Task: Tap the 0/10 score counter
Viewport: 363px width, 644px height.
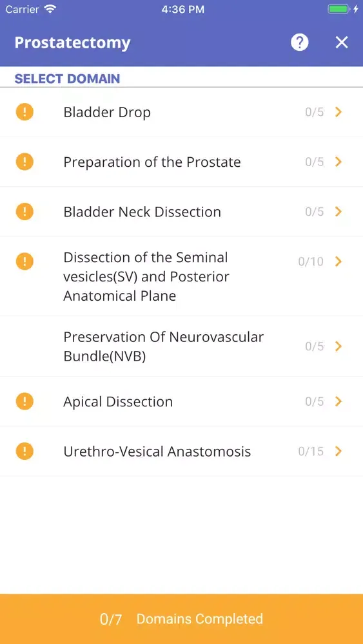Action: tap(311, 261)
